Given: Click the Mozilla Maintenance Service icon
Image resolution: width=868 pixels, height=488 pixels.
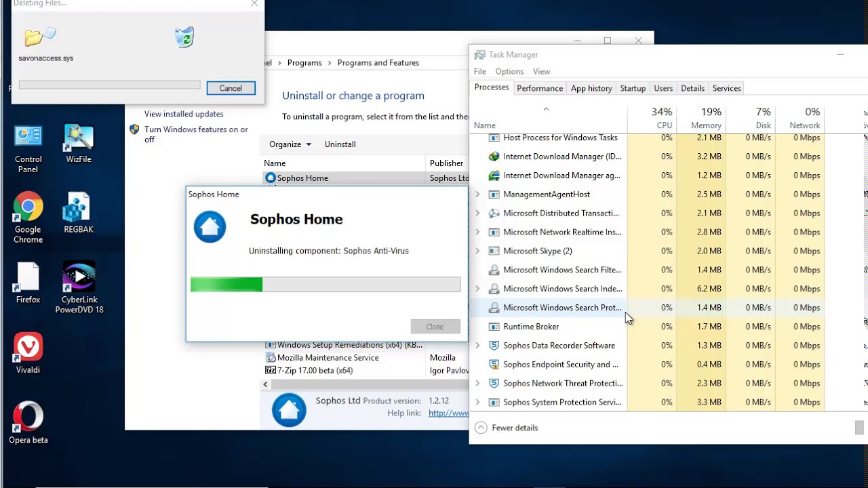Looking at the screenshot, I should (271, 358).
